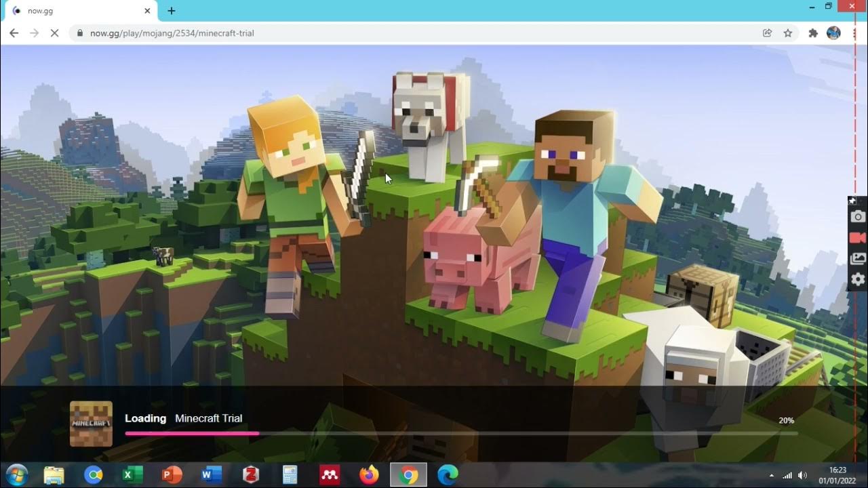
Task: Bookmark this page with the star icon
Action: click(788, 33)
